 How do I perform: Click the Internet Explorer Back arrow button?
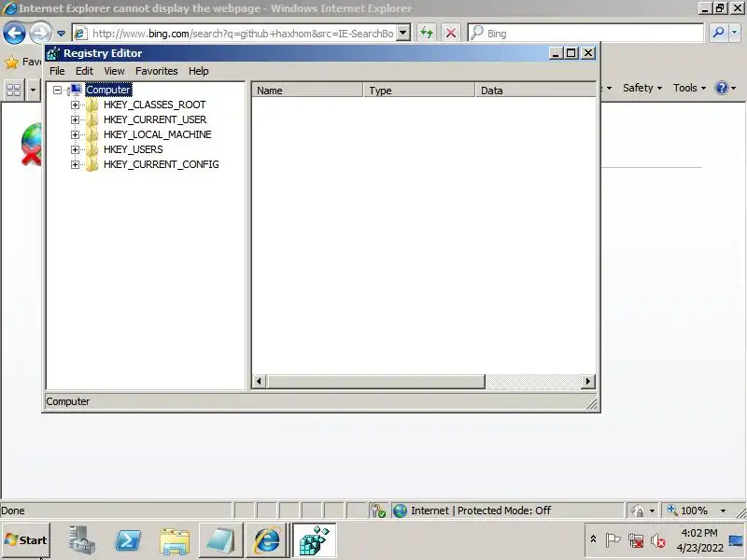tap(14, 34)
